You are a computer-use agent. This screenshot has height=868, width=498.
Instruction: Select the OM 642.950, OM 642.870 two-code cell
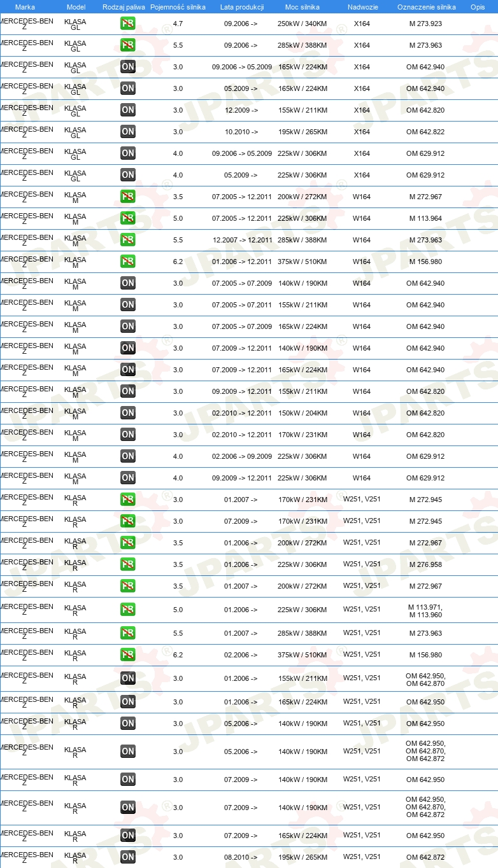tap(425, 680)
